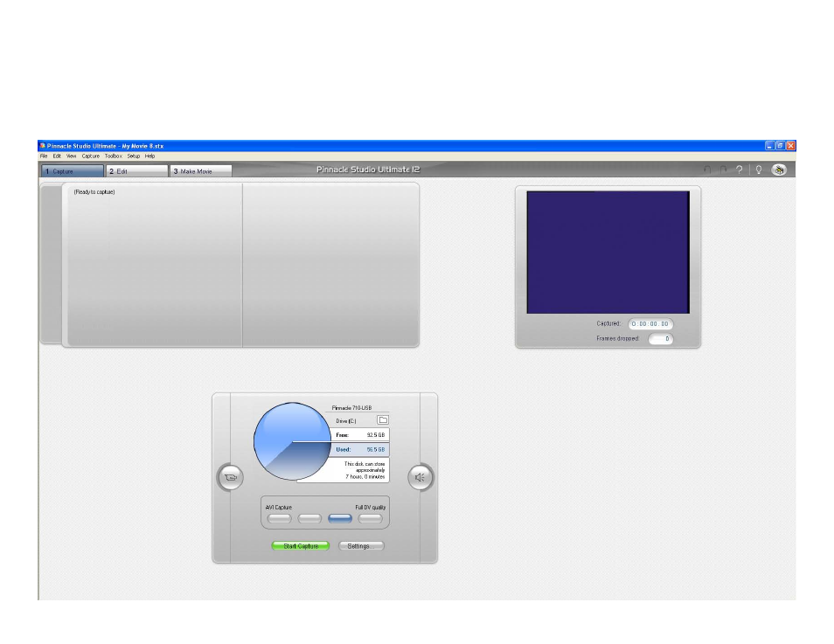Click the "Pinnacle 710-USB" device label
The width and height of the screenshot is (834, 644).
pos(351,408)
